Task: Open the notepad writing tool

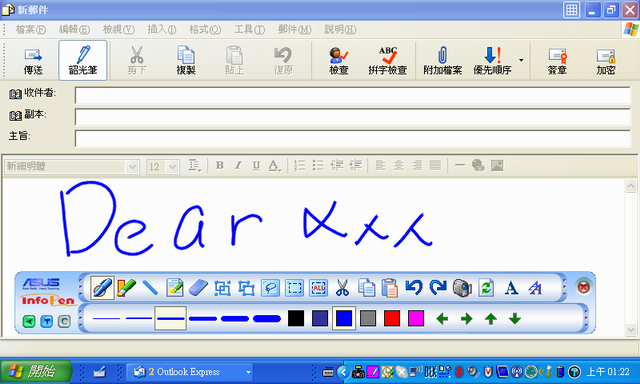Action: (175, 288)
